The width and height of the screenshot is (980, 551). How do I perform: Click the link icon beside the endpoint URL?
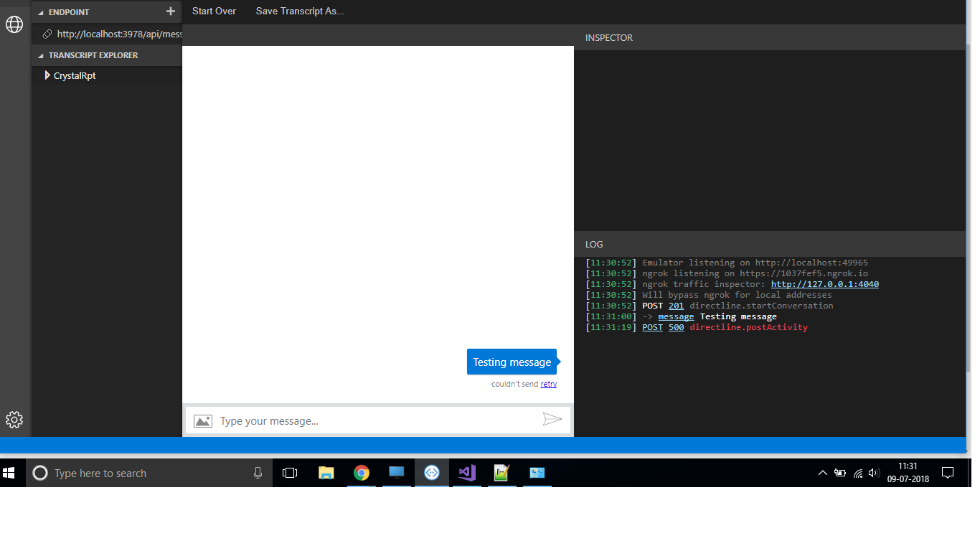point(47,34)
